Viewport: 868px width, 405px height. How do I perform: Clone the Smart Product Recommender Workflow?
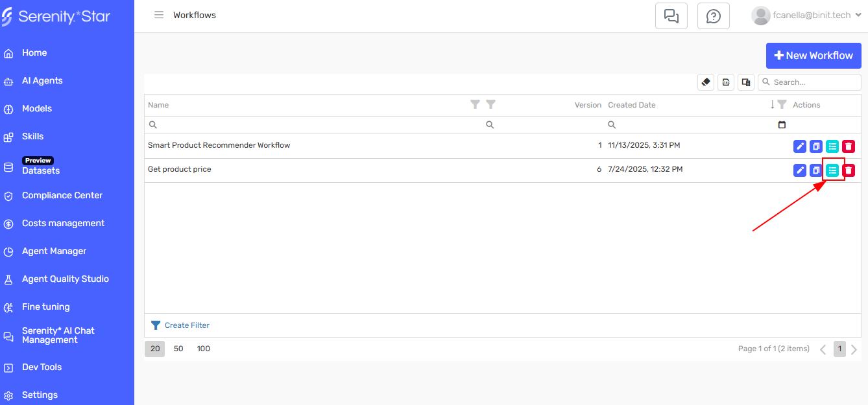(816, 146)
